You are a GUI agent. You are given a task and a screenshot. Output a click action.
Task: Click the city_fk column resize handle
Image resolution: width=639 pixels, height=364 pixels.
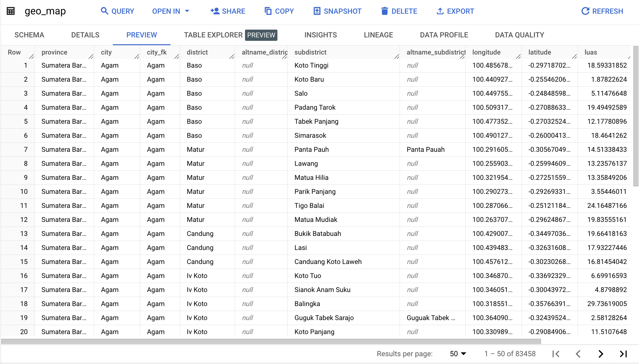[x=177, y=56]
